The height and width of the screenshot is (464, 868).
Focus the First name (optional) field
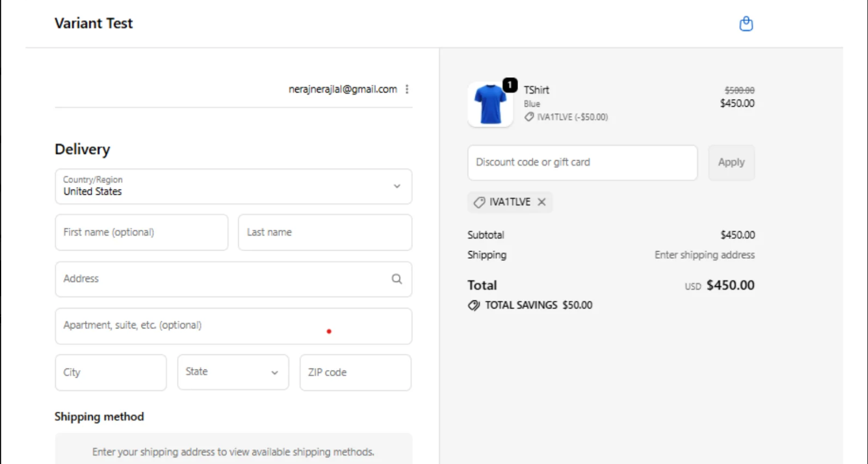click(x=141, y=232)
